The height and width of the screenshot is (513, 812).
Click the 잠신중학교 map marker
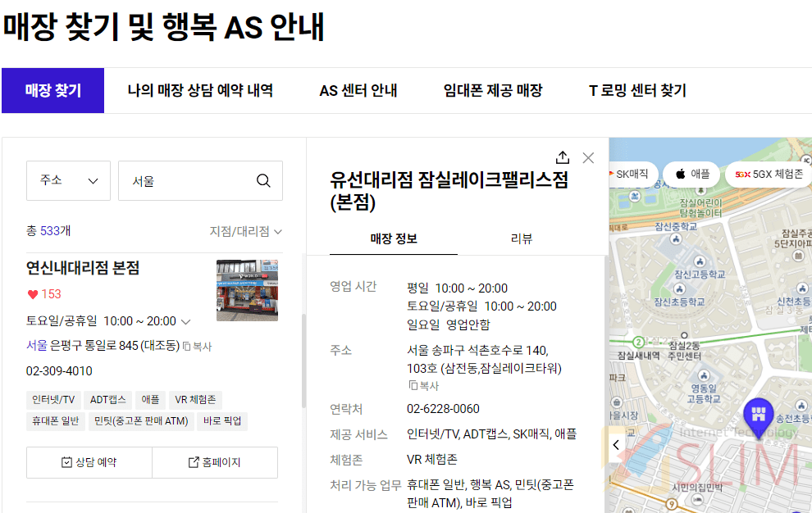coord(675,238)
